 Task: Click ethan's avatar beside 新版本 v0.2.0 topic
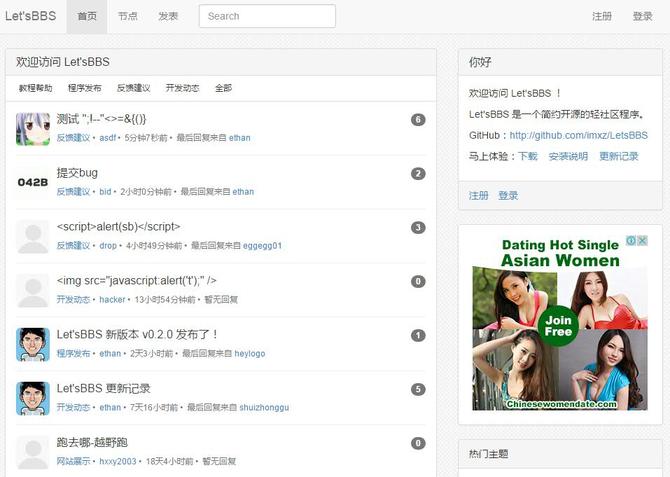(x=33, y=344)
